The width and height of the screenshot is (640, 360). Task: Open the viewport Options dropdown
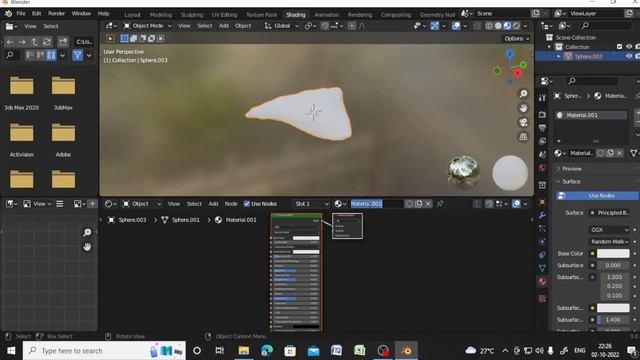(x=517, y=38)
